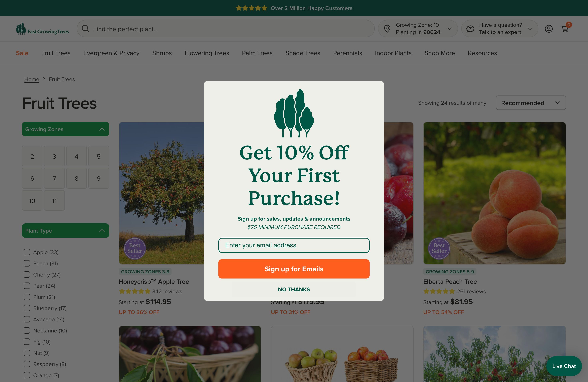Screen dimensions: 588x382
Task: Click the Best Seller badge on Honeycrisp
Action: (x=135, y=248)
